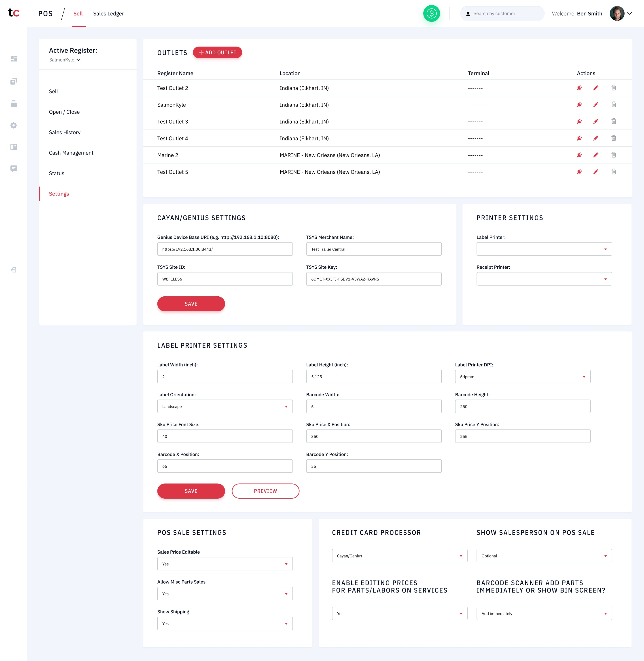The width and height of the screenshot is (644, 661).
Task: Select Sell in the register menu
Action: [53, 91]
